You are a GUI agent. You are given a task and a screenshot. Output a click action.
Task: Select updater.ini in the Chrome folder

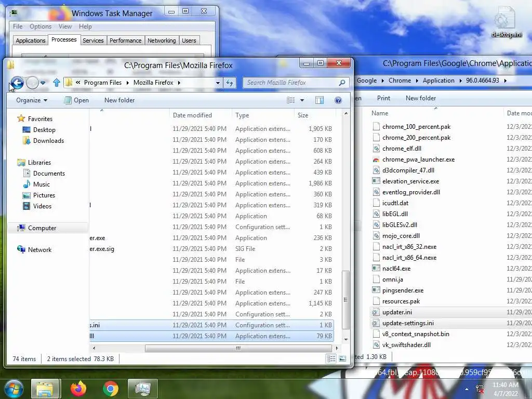click(x=396, y=312)
